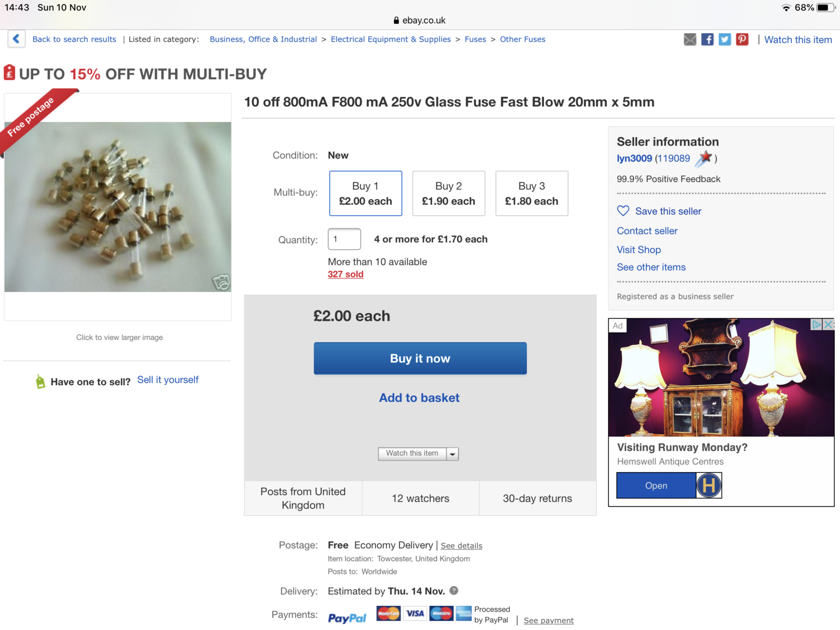Viewport: 840px width, 630px height.
Task: Click the heart icon to save seller
Action: pyautogui.click(x=623, y=211)
